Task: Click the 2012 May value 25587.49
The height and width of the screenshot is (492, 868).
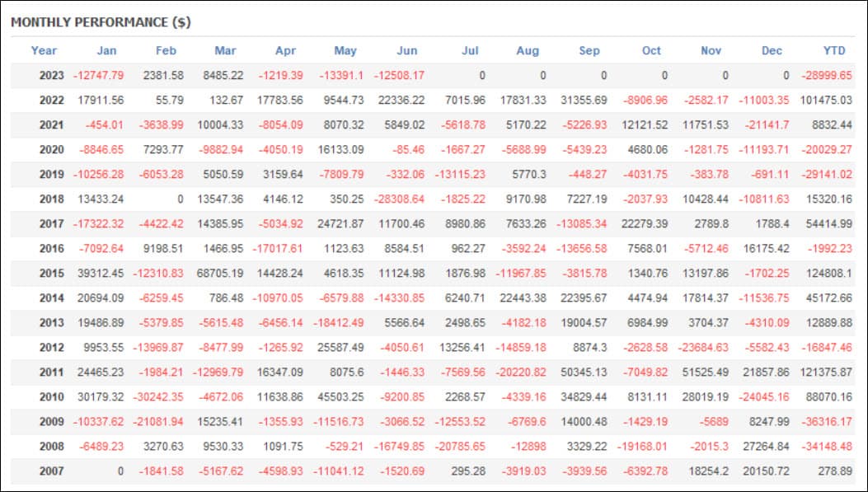Action: pos(340,348)
